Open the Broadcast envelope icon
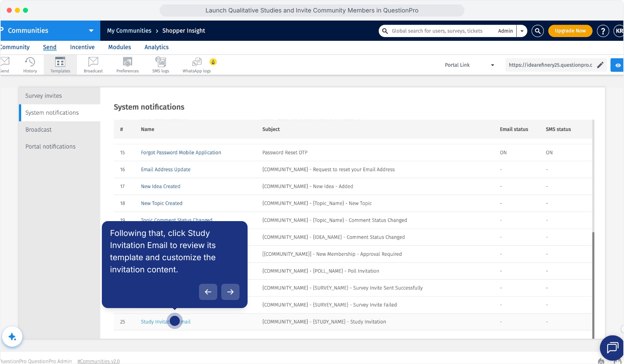 click(x=93, y=65)
